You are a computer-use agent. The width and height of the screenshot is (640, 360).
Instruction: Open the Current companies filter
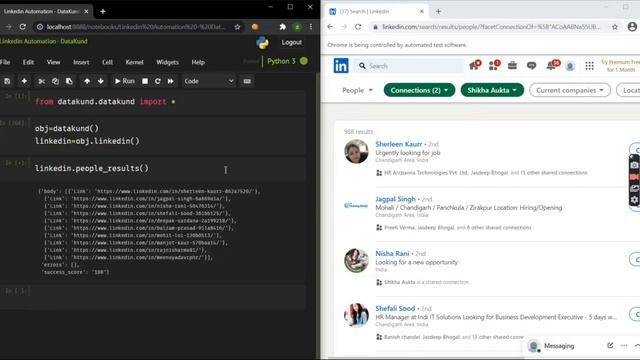pos(570,90)
